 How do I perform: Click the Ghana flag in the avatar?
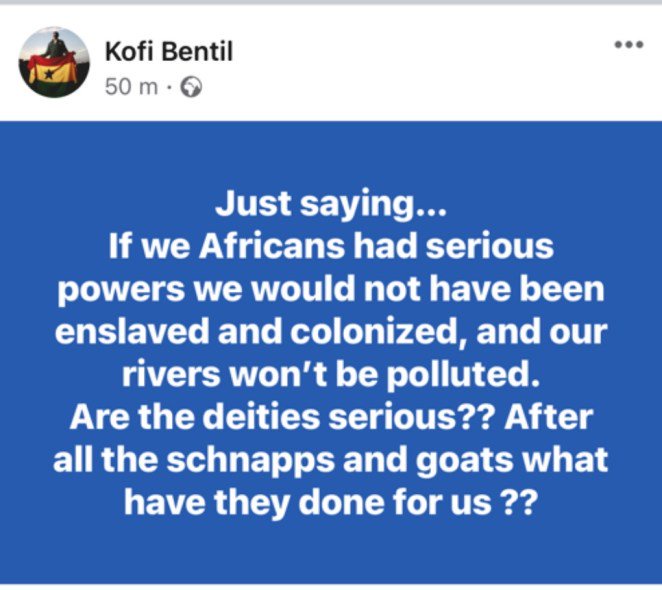coord(54,73)
